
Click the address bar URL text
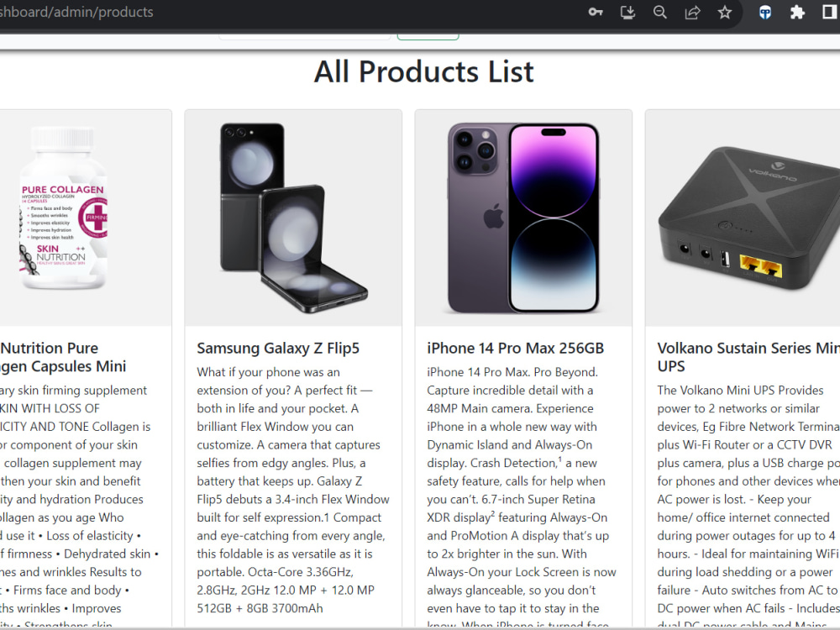click(76, 12)
